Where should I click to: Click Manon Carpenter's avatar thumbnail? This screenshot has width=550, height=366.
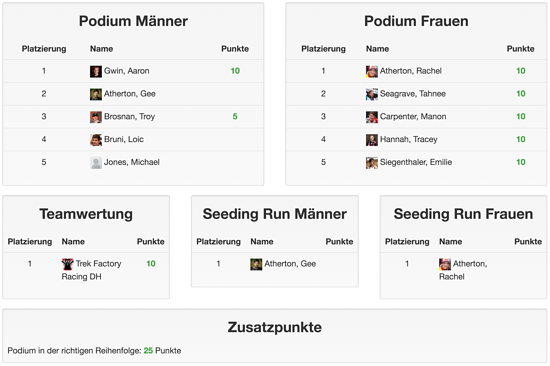[x=372, y=117]
